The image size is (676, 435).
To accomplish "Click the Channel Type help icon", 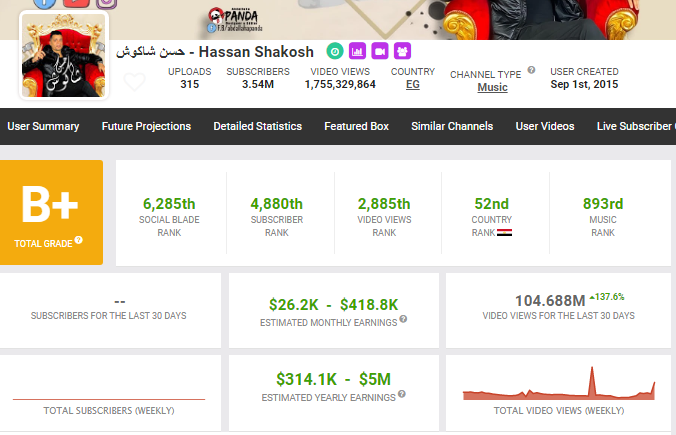I will pyautogui.click(x=531, y=71).
